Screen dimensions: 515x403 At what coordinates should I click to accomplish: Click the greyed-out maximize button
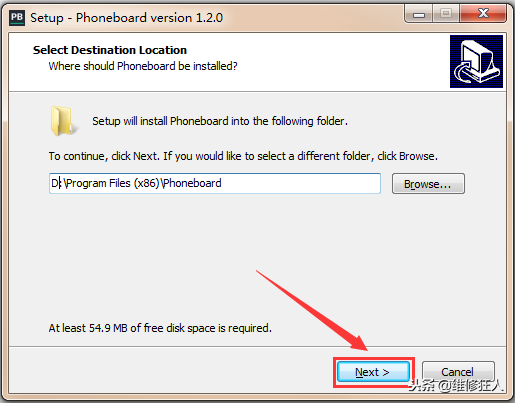[446, 14]
